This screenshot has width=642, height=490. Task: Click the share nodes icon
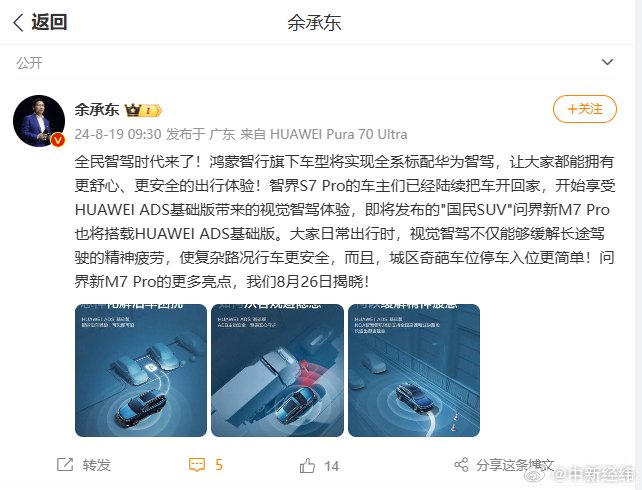click(x=461, y=465)
